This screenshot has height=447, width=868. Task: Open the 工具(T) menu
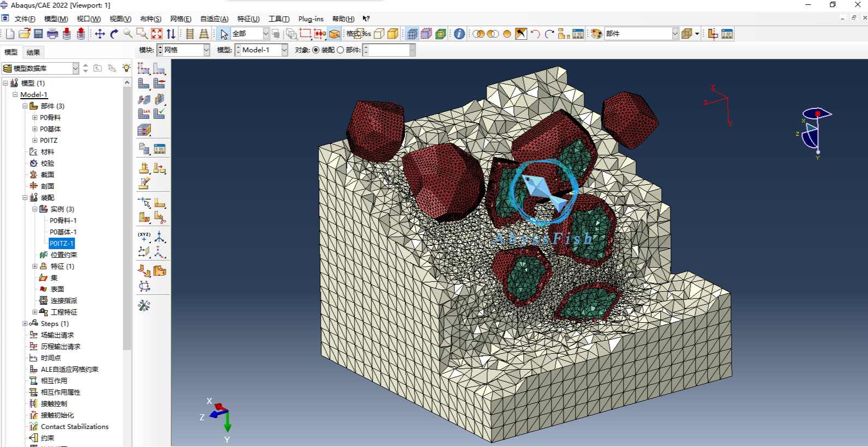[x=279, y=19]
